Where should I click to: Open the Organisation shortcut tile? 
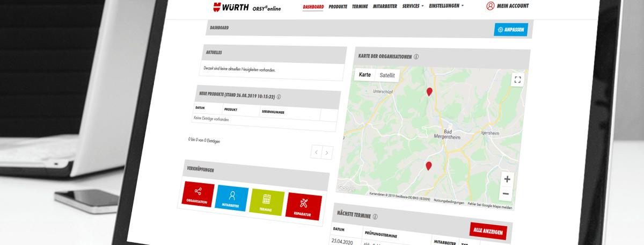[197, 194]
